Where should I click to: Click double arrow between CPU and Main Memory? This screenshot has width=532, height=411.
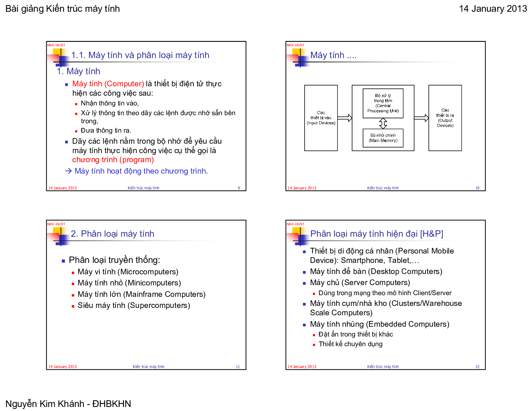383,124
